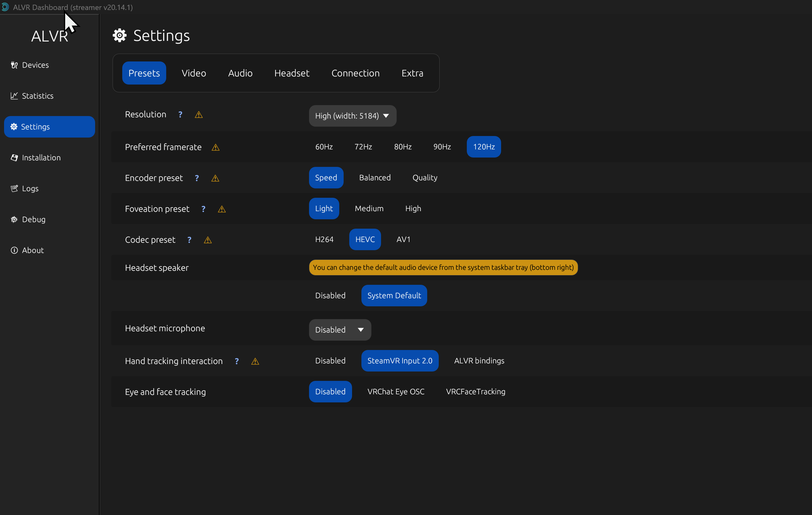Open the Devices page from the sidebar

coord(35,65)
